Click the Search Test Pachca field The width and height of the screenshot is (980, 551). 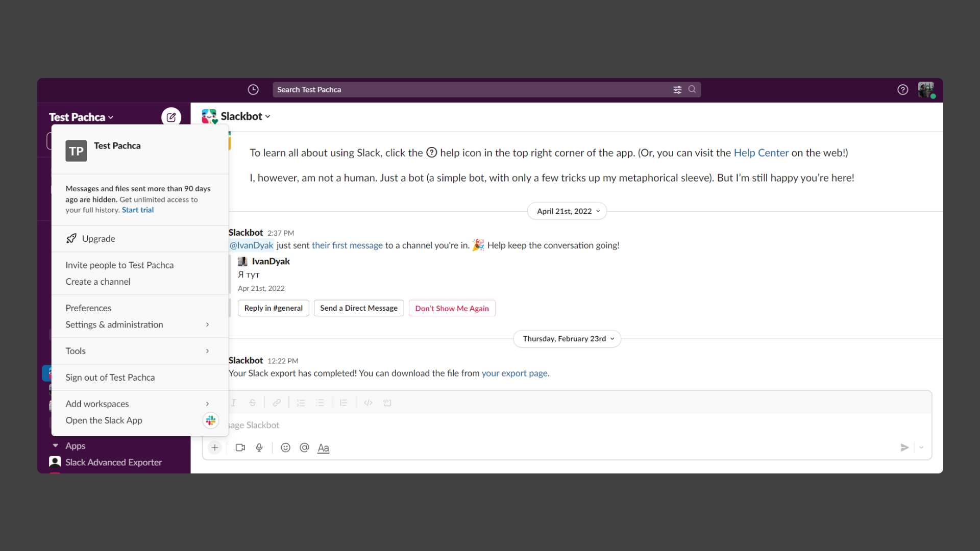tap(470, 90)
